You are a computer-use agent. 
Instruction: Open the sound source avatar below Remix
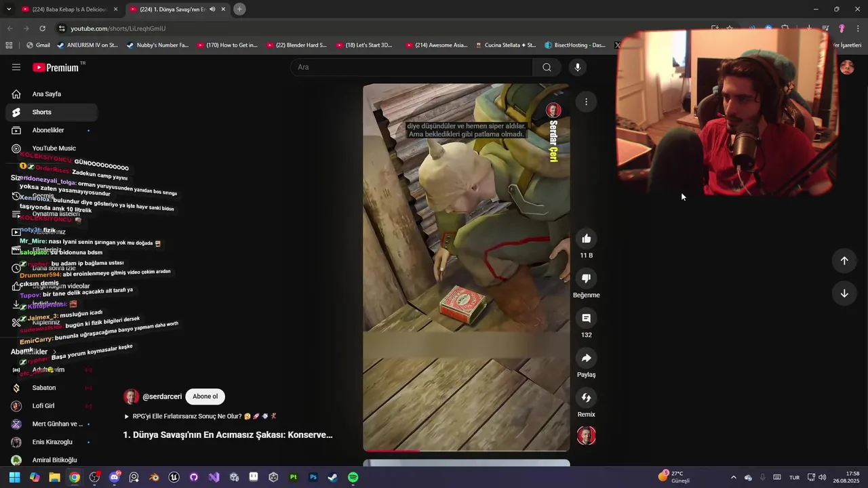587,436
